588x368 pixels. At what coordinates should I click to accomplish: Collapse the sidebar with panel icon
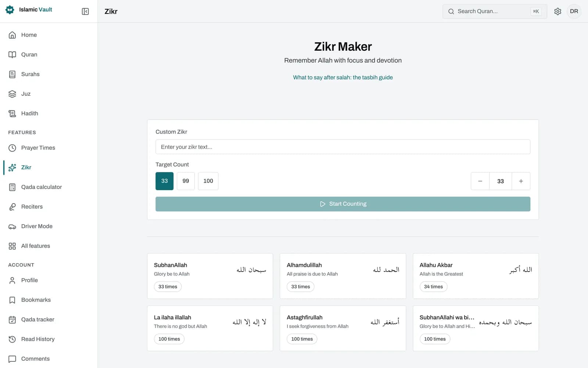point(85,11)
